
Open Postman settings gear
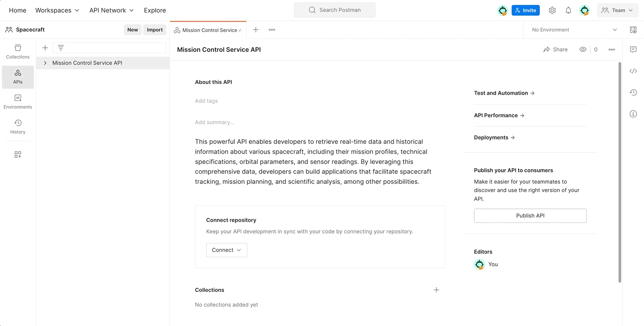tap(552, 10)
